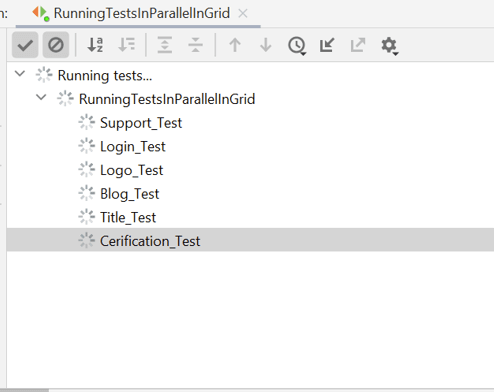
Task: Export test results icon
Action: [358, 45]
